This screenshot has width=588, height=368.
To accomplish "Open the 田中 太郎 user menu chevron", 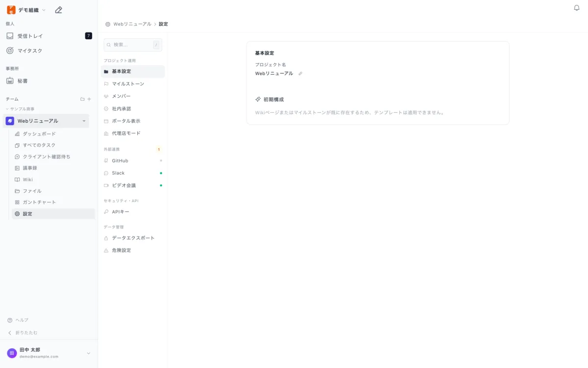I will point(89,353).
